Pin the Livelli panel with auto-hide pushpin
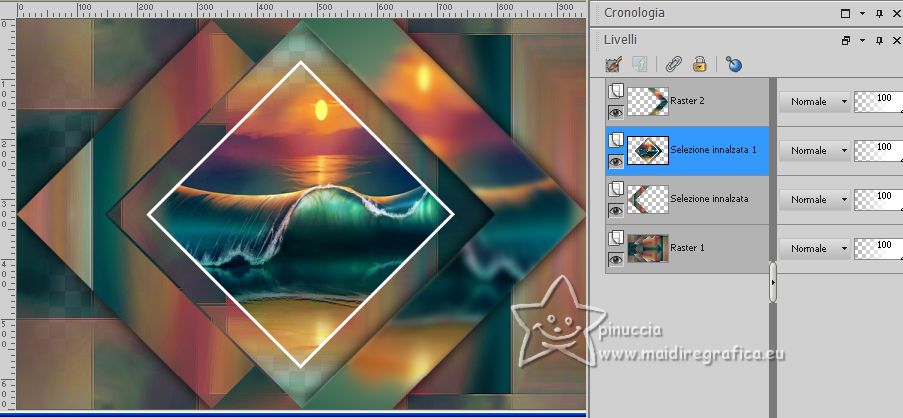 coord(879,40)
